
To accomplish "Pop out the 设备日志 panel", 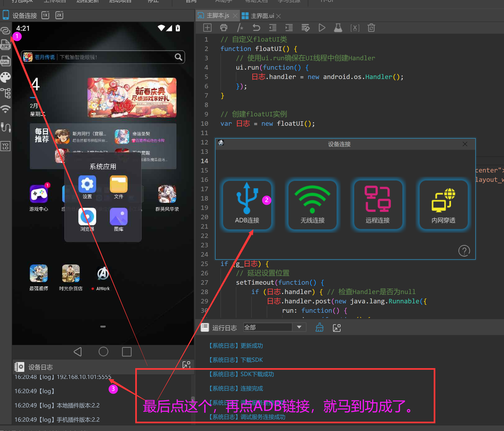I will point(186,365).
